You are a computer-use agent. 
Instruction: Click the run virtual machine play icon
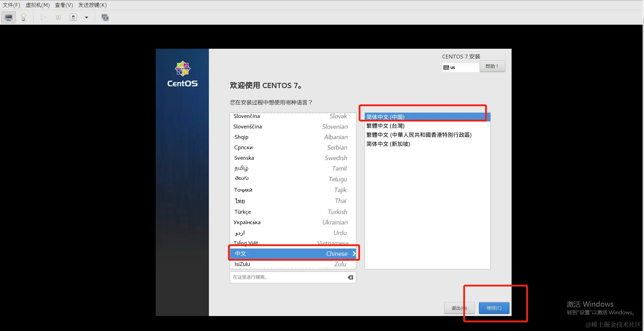(x=43, y=17)
